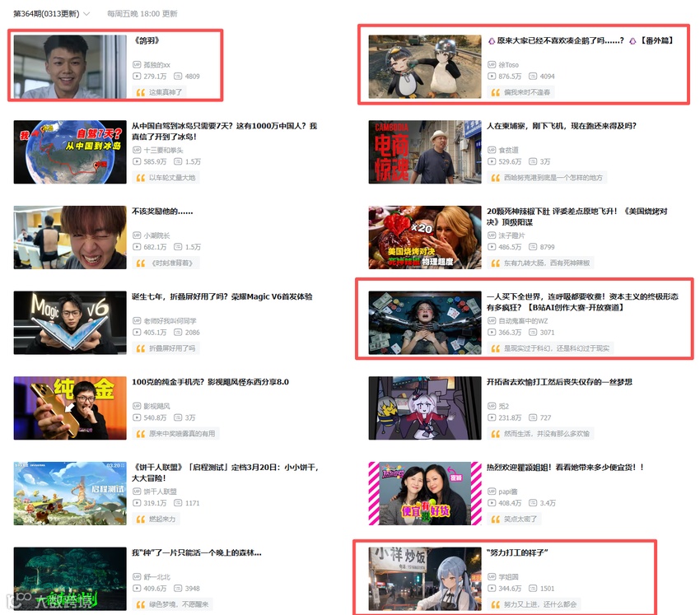The width and height of the screenshot is (700, 615).
Task: Open the title 100克的纯金手机壳
Action: (x=210, y=382)
